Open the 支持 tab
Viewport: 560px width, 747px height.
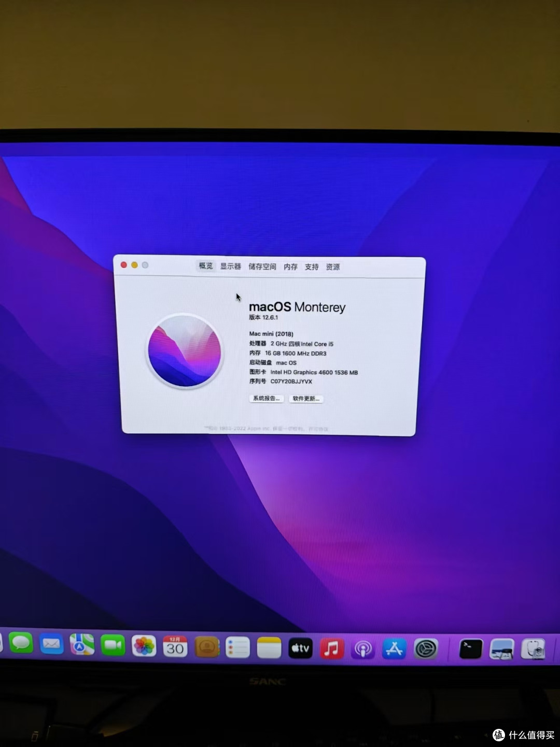[312, 267]
